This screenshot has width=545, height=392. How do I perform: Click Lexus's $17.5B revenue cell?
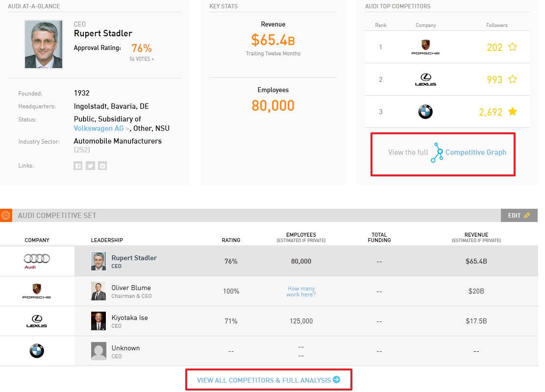pos(476,321)
